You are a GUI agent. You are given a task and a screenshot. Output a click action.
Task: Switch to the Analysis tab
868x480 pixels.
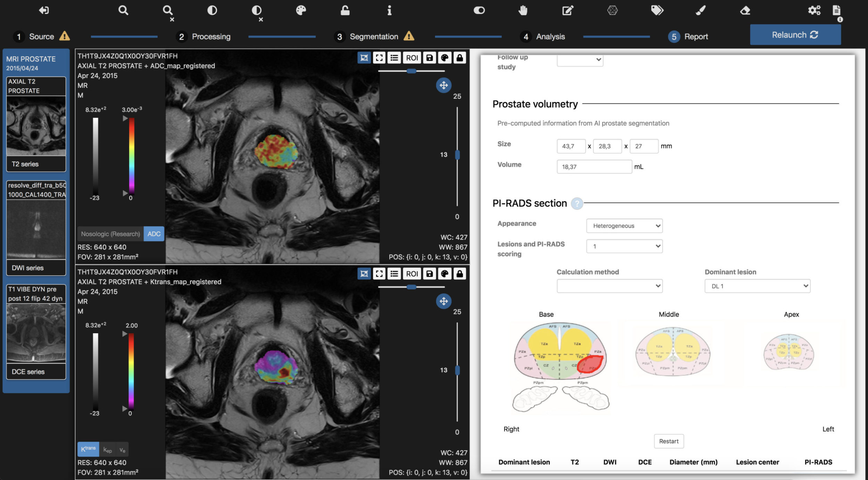coord(550,35)
